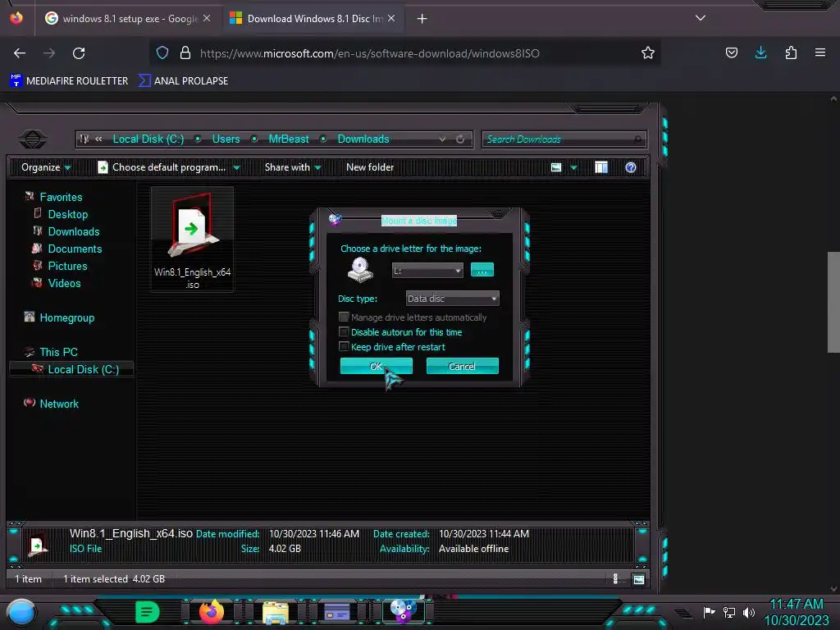Click Favorites header in sidebar
The image size is (840, 630).
click(x=61, y=197)
